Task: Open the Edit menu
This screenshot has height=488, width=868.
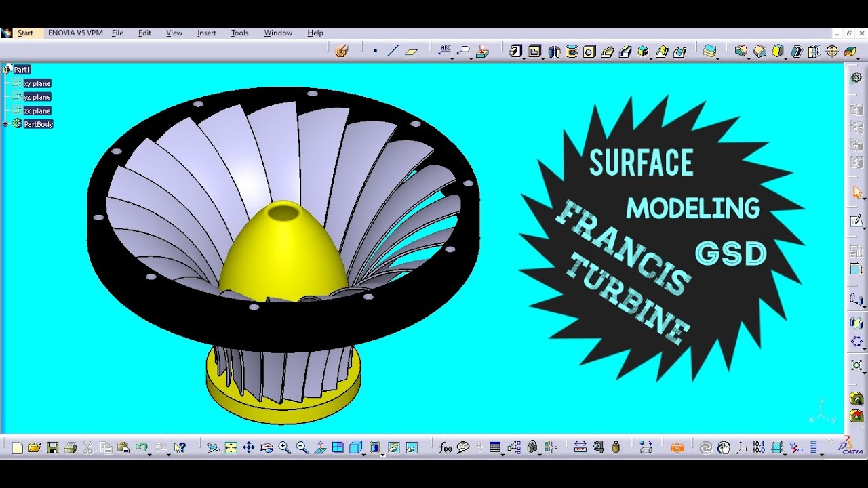Action: pyautogui.click(x=144, y=33)
